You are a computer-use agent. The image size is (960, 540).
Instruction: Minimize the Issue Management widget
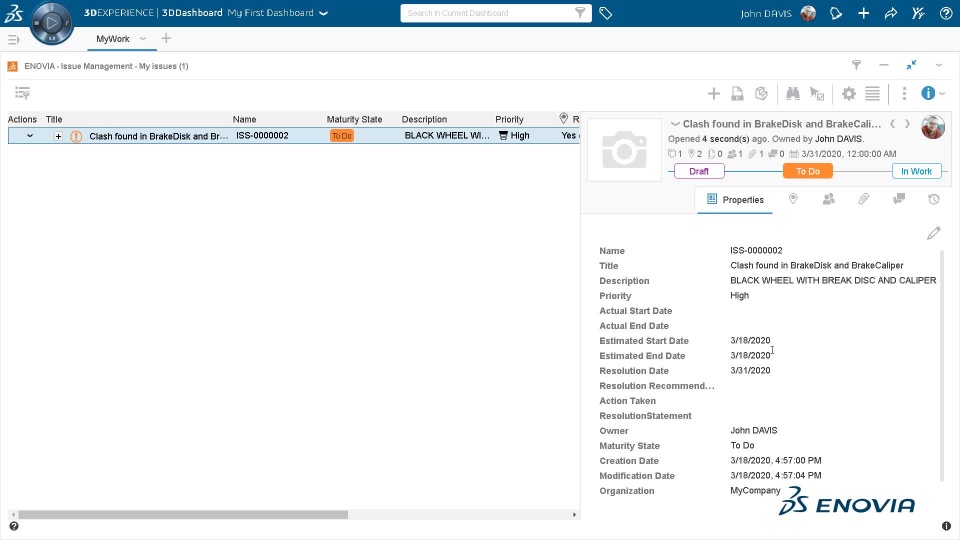click(883, 65)
